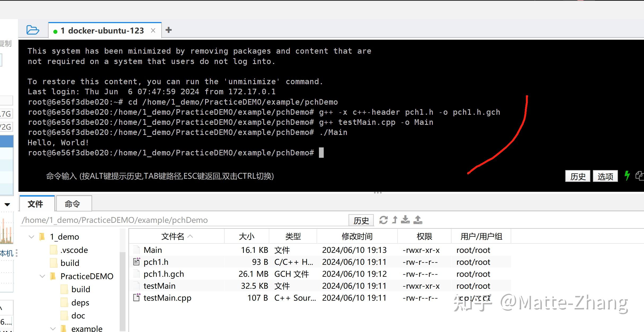Viewport: 644px width, 332px height.
Task: Select the C/C++ header icon next to pch1.h
Action: click(136, 262)
